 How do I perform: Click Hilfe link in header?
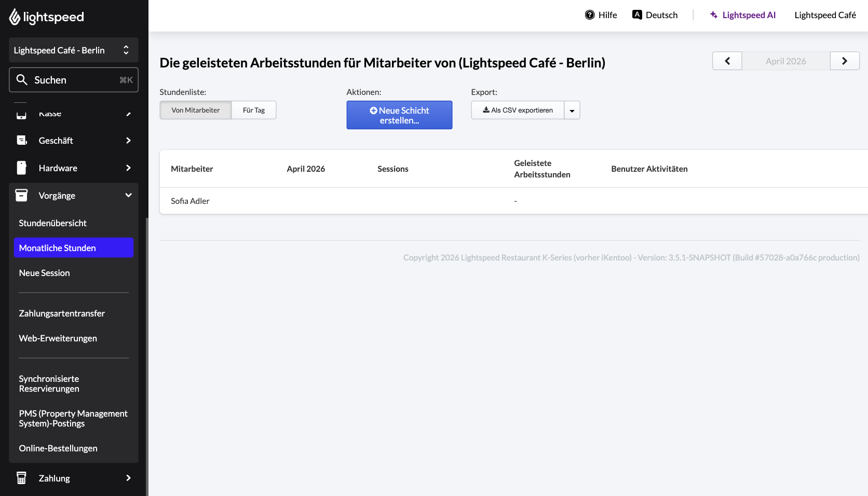tap(607, 15)
